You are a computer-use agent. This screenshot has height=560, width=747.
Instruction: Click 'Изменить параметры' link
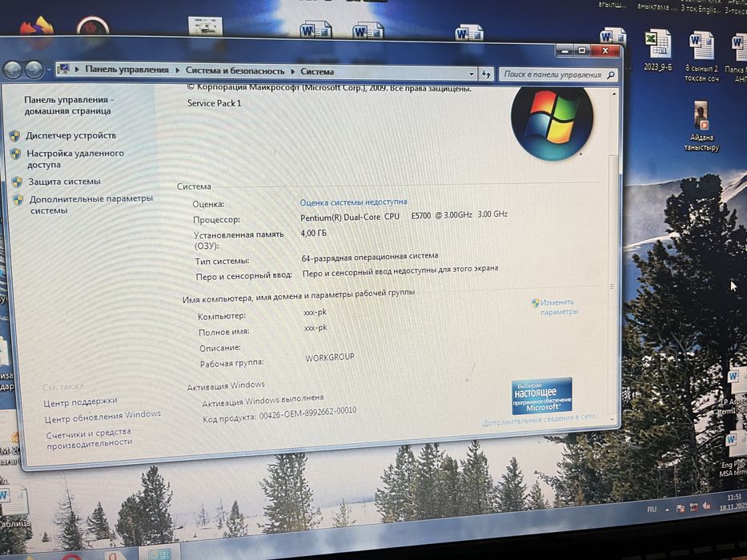click(559, 307)
